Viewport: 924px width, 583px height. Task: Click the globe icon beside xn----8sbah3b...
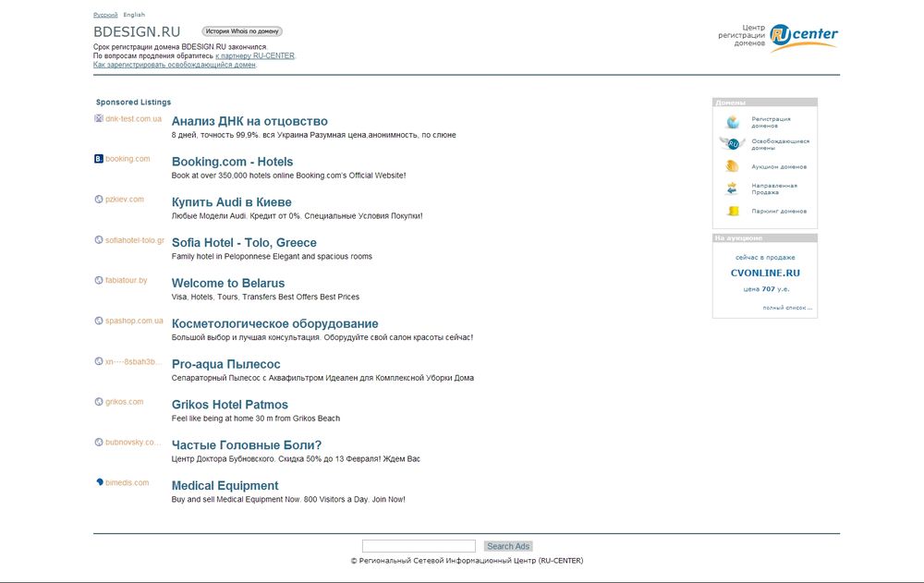click(99, 361)
